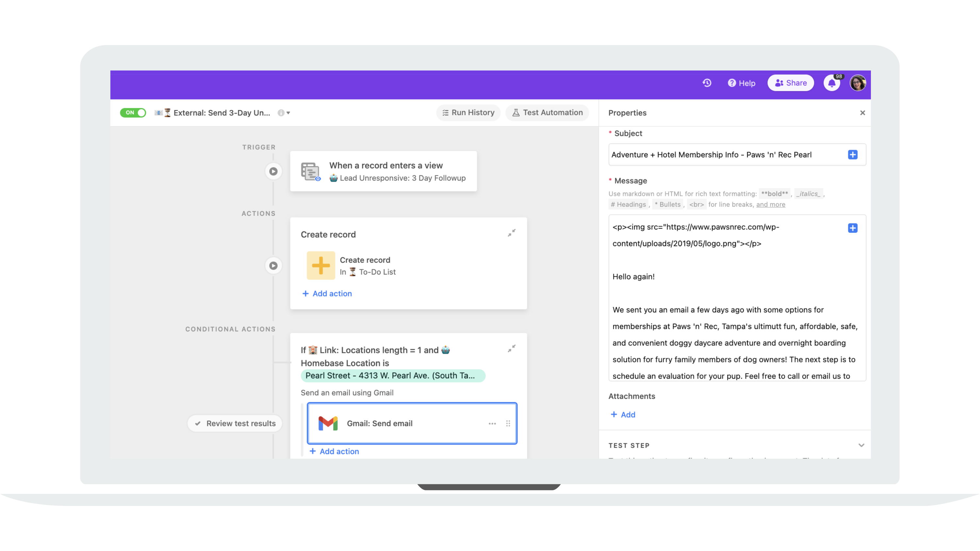Collapse the conditional actions group
The image size is (980, 551).
[512, 348]
